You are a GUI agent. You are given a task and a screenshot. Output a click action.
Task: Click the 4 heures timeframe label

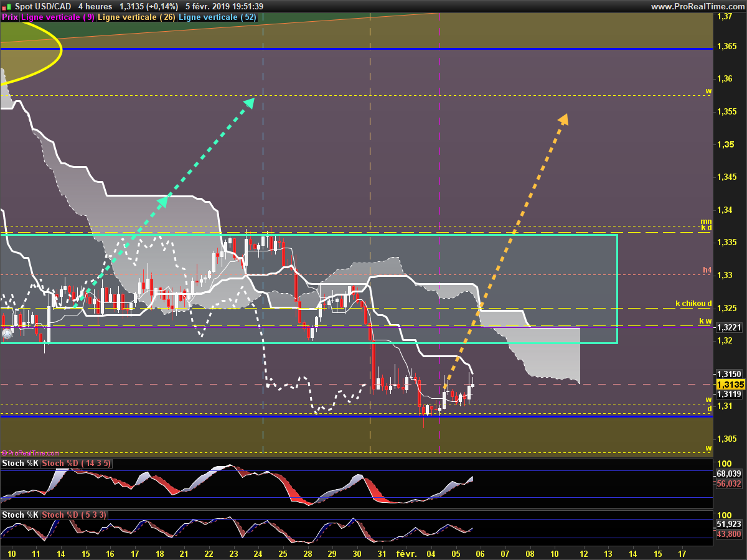[x=95, y=6]
